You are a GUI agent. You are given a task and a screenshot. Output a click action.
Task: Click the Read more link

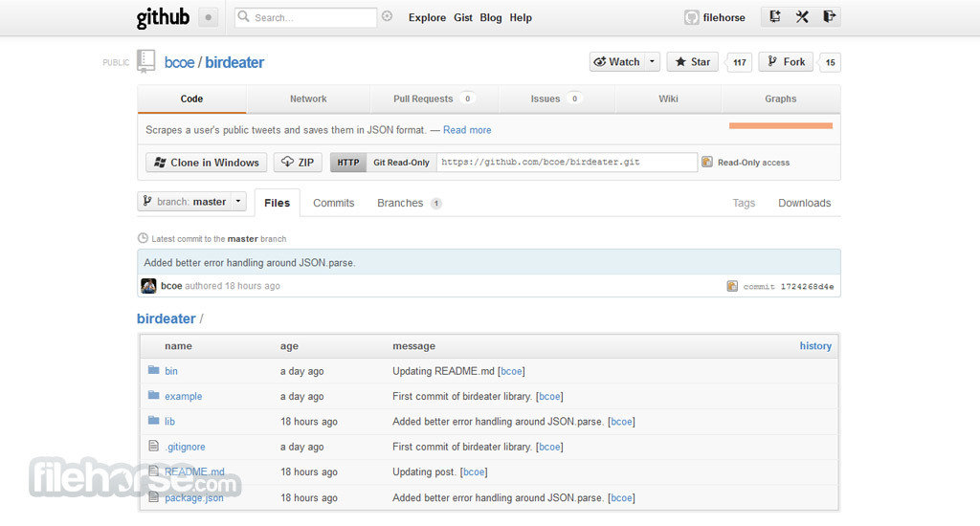tap(467, 130)
